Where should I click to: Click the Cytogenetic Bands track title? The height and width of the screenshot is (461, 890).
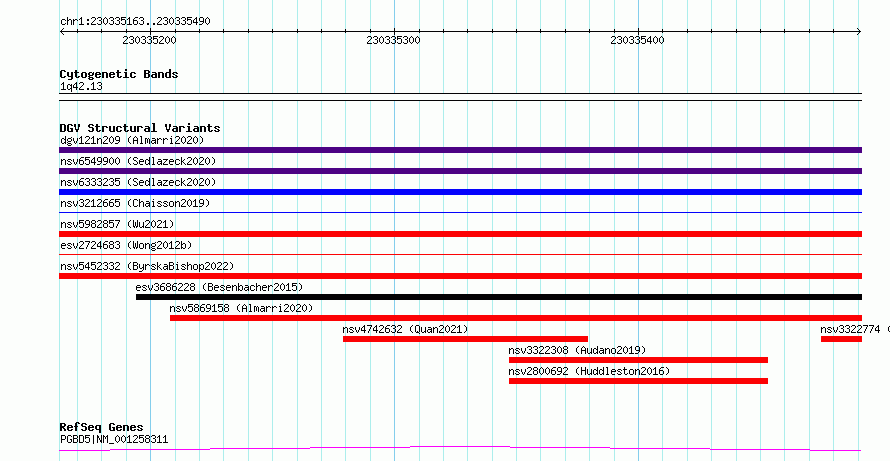pos(119,74)
